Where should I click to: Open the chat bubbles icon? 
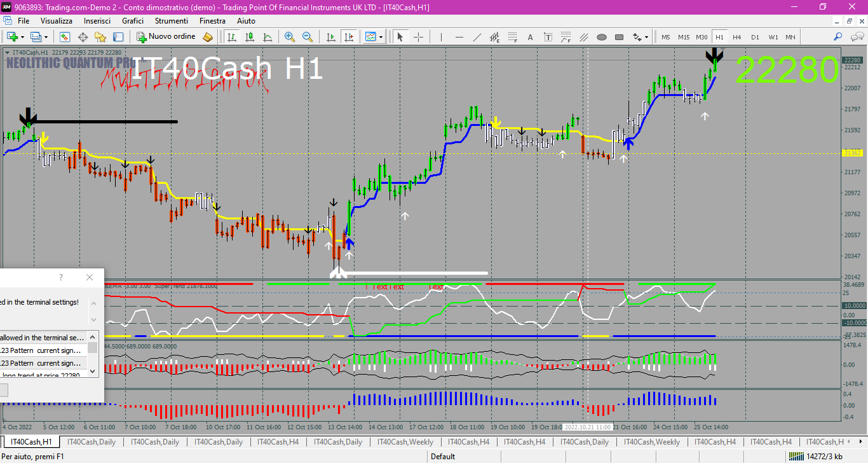pos(856,37)
